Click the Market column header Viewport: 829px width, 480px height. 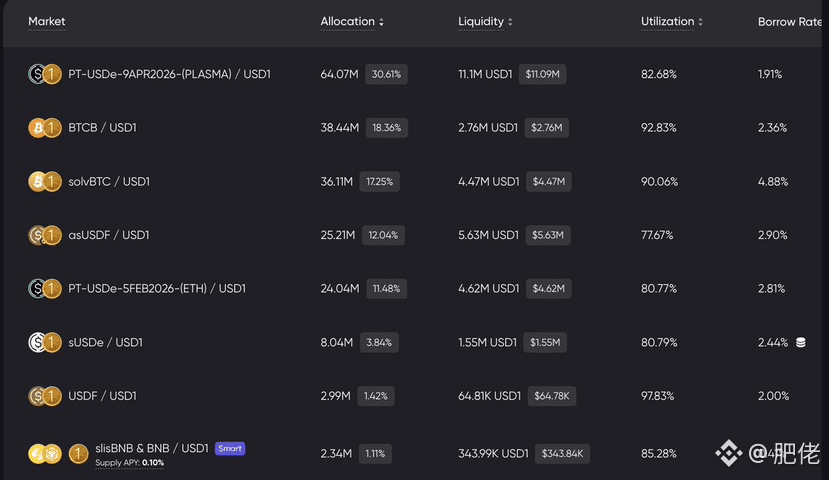[x=47, y=21]
